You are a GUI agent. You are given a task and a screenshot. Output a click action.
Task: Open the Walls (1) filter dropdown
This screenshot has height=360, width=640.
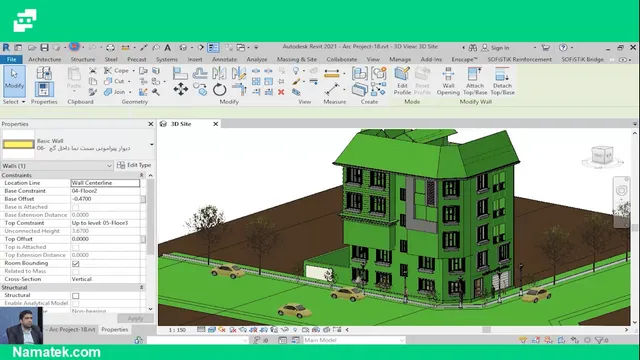[57, 166]
